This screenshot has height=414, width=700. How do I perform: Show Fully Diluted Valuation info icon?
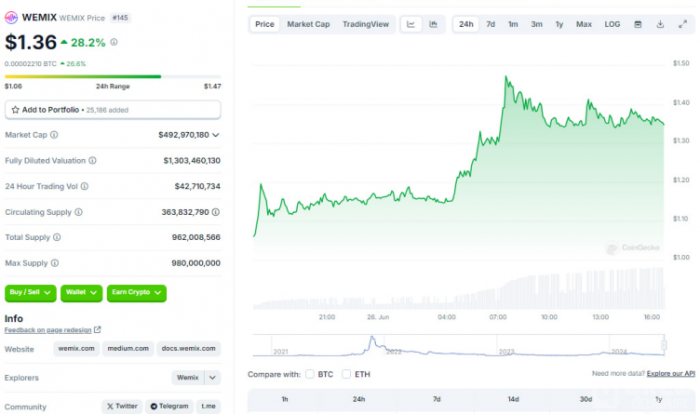92,160
